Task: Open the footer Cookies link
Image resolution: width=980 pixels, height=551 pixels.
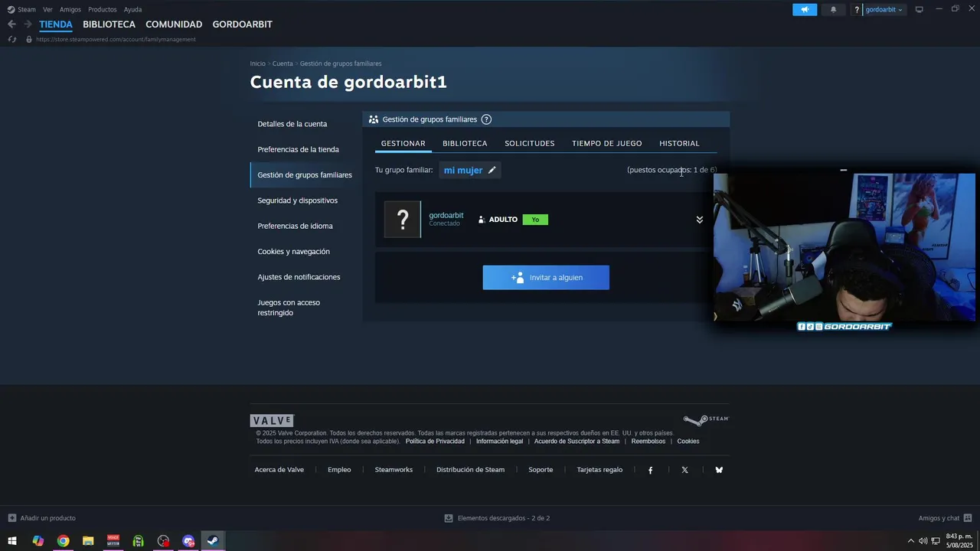Action: (688, 442)
